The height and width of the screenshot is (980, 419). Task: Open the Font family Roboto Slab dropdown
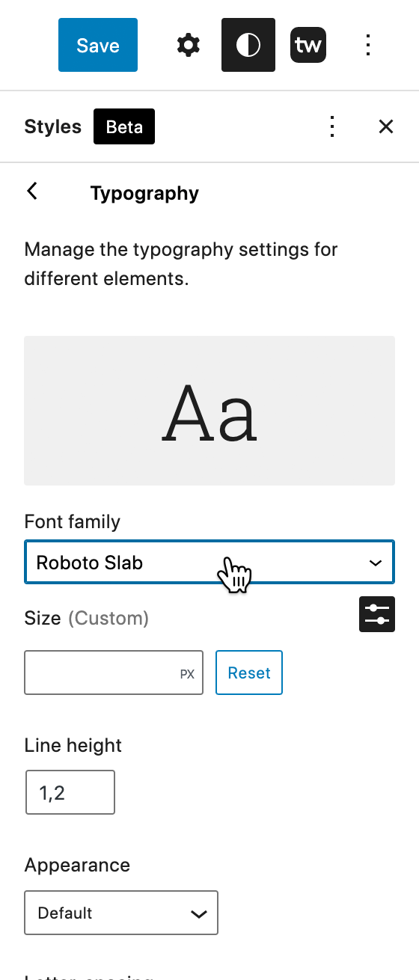coord(209,563)
